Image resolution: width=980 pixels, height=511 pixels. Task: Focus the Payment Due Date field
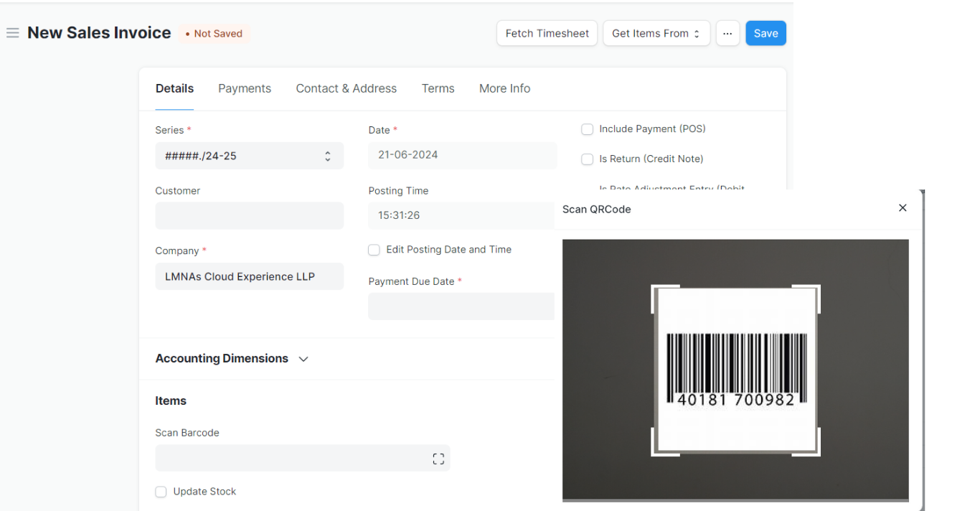461,306
